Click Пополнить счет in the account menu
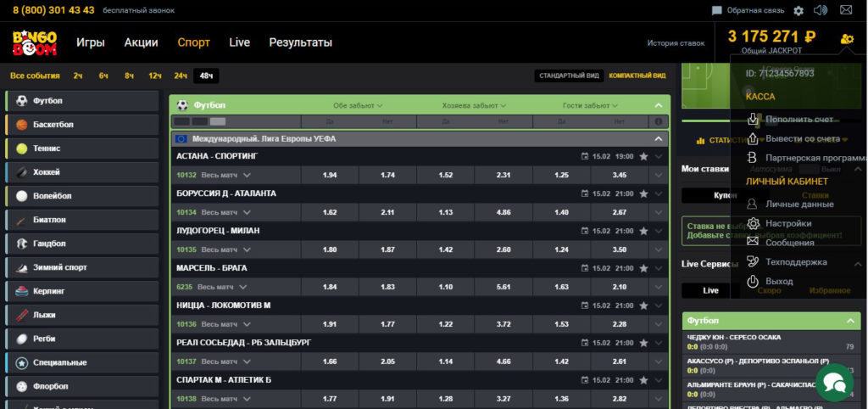Viewport: 868px width, 409px height. click(x=799, y=120)
